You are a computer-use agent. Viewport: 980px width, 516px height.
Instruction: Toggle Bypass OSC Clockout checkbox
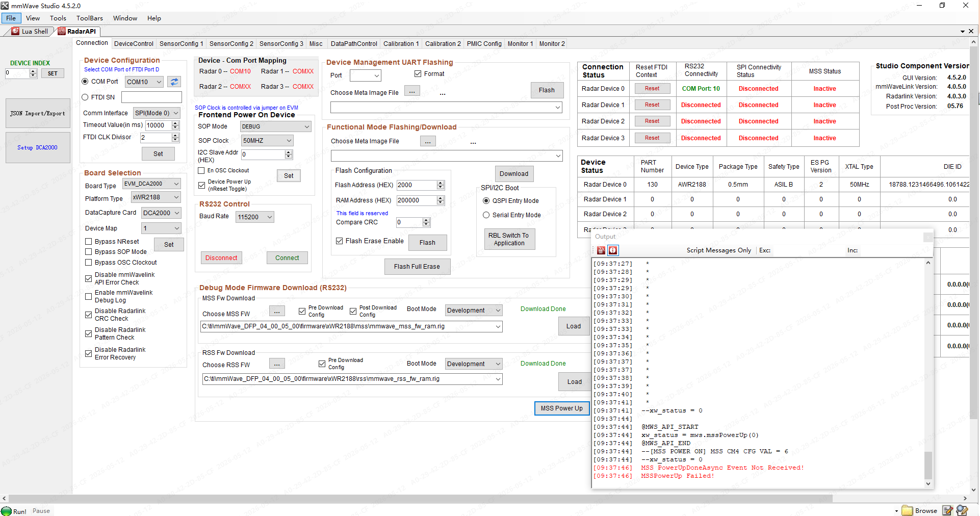click(89, 263)
